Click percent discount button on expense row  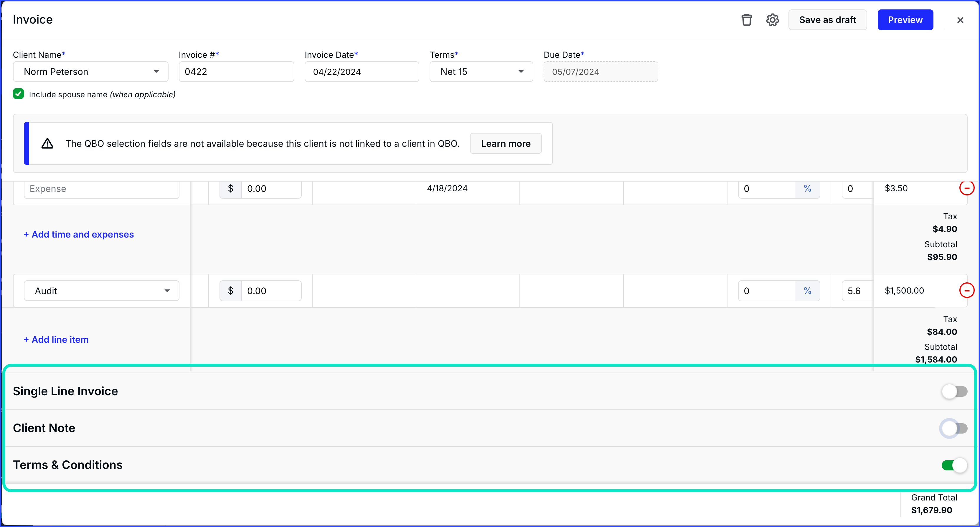click(x=807, y=189)
